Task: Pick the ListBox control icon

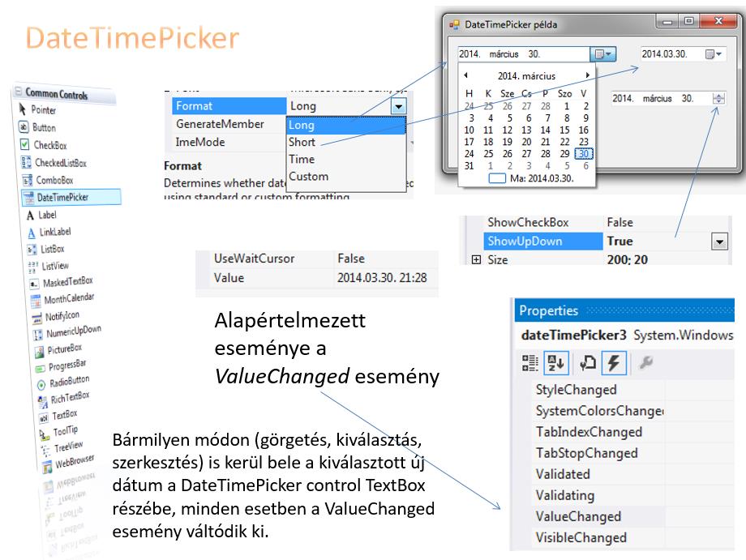Action: point(32,249)
